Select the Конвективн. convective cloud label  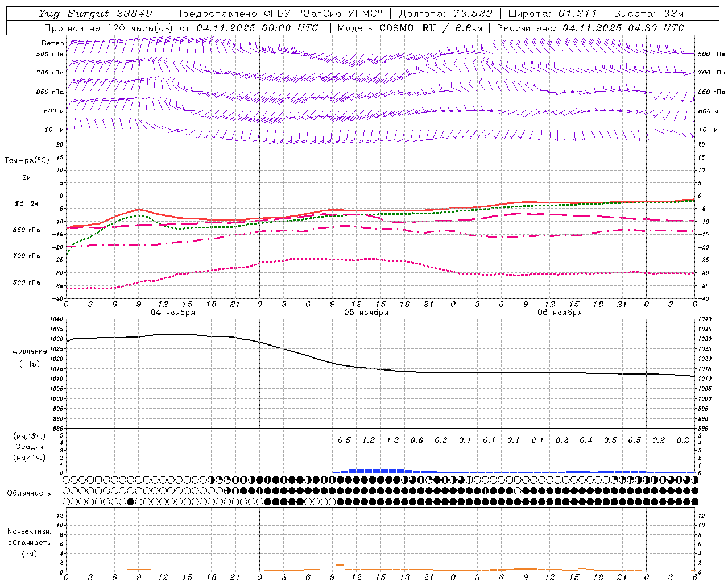tap(29, 531)
